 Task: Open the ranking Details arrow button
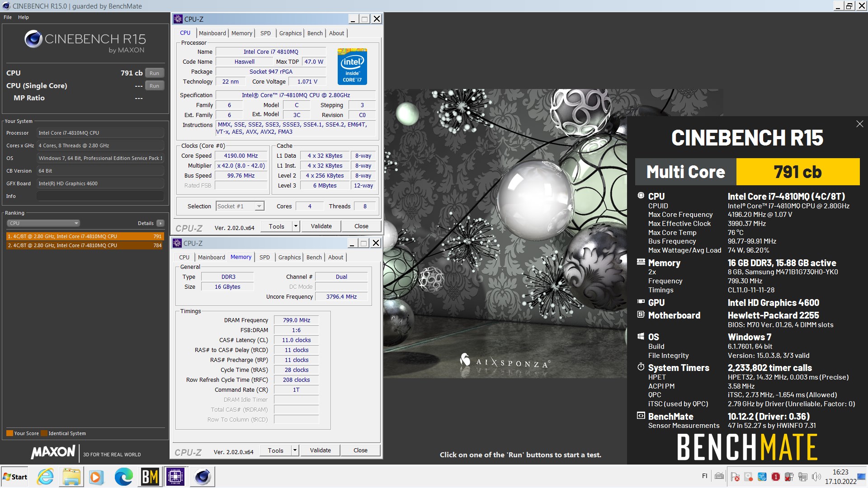160,223
